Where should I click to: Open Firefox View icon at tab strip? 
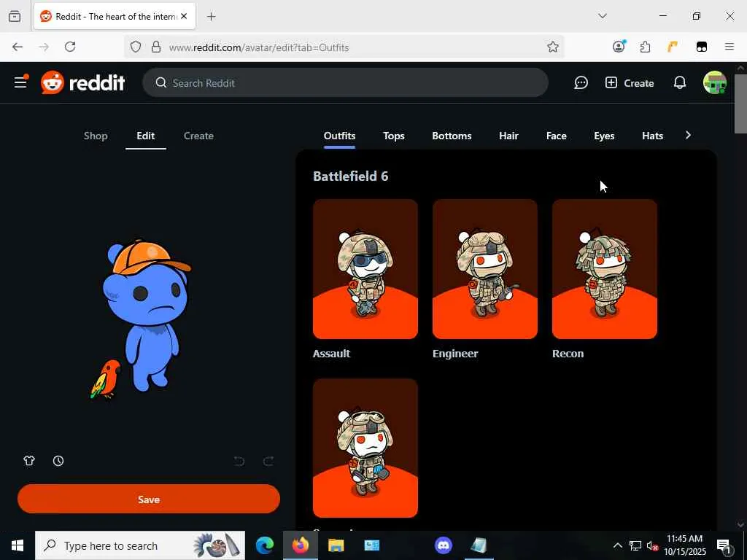coord(15,16)
